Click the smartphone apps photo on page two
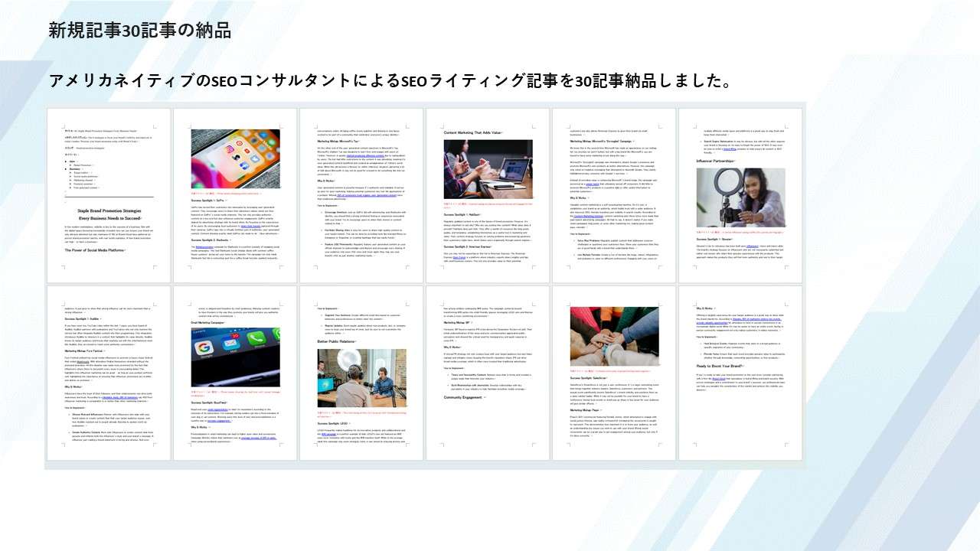 (x=236, y=158)
